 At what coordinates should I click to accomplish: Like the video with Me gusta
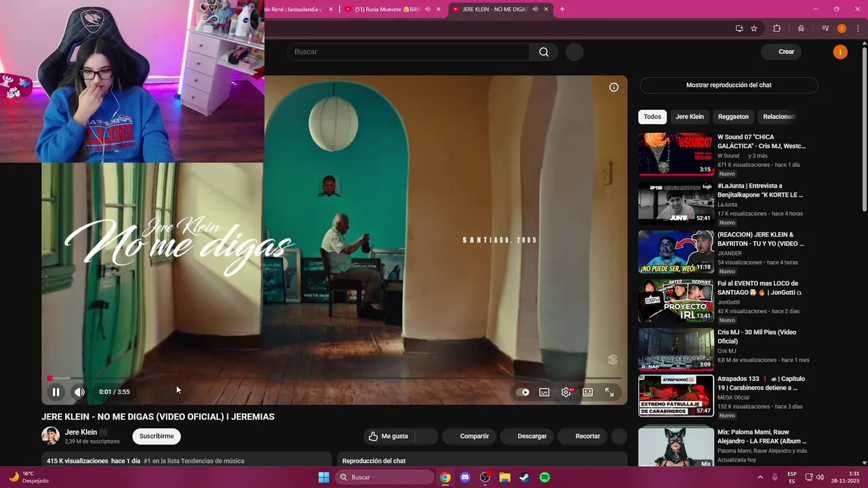(x=389, y=436)
